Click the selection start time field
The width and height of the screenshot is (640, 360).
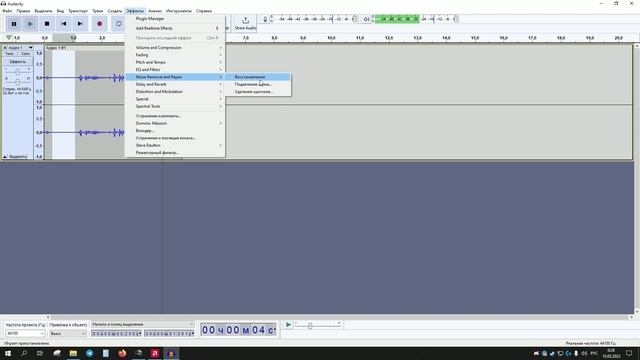coord(117,333)
